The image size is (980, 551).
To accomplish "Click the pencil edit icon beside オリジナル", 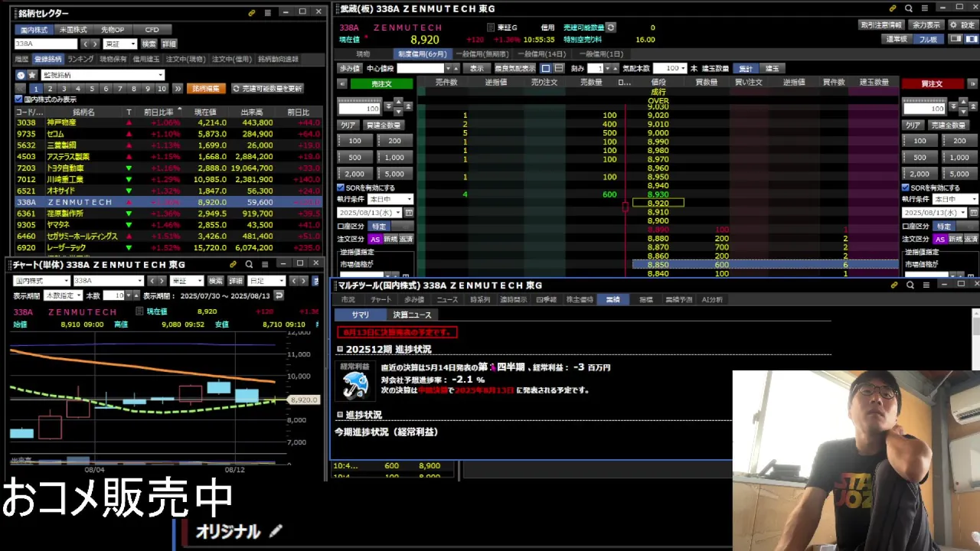I will (x=276, y=530).
